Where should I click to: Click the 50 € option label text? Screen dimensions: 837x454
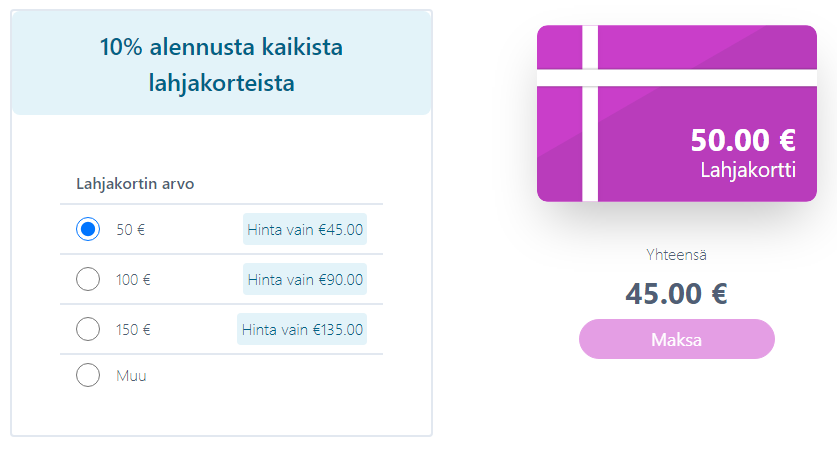coord(131,230)
